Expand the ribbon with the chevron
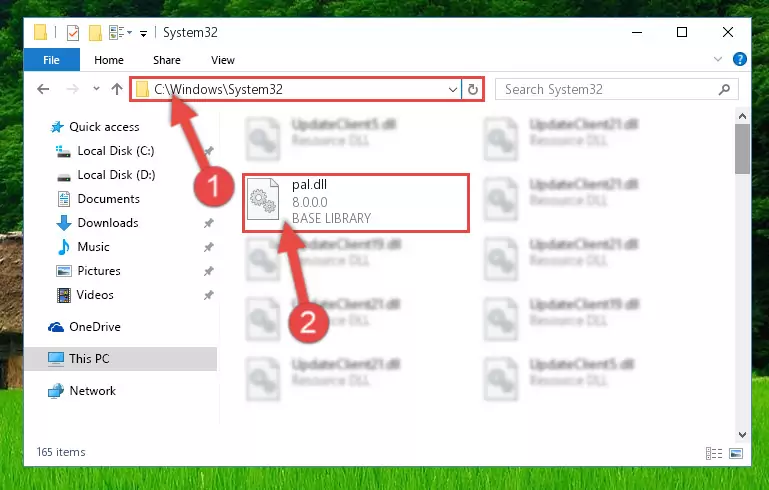Image resolution: width=769 pixels, height=490 pixels. pyautogui.click(x=718, y=59)
